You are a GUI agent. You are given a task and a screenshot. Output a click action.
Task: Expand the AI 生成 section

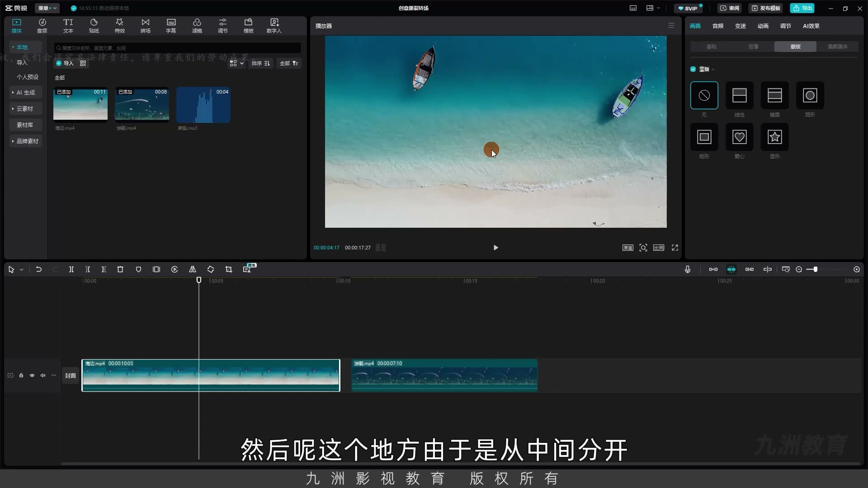click(25, 92)
